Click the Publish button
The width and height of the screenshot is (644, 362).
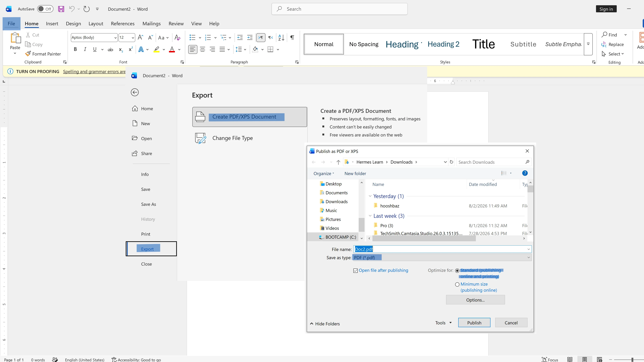coord(474,323)
